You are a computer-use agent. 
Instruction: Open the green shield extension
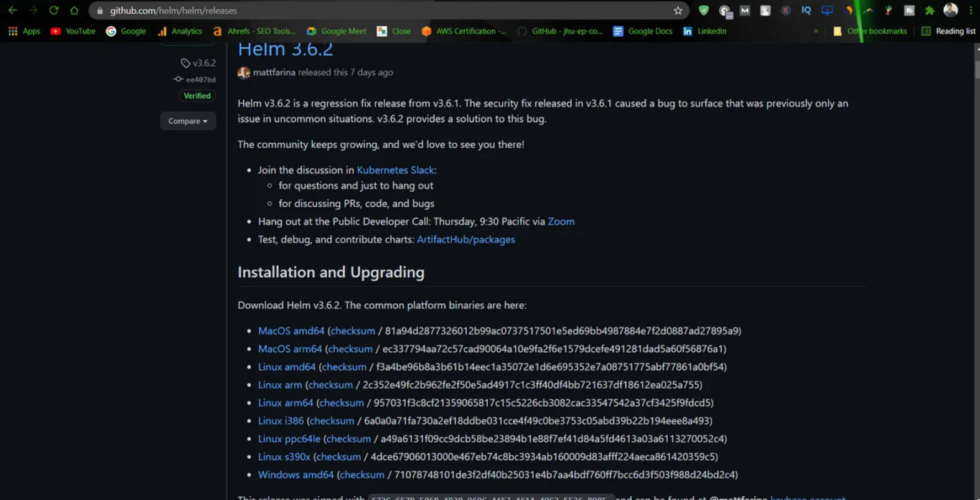704,11
